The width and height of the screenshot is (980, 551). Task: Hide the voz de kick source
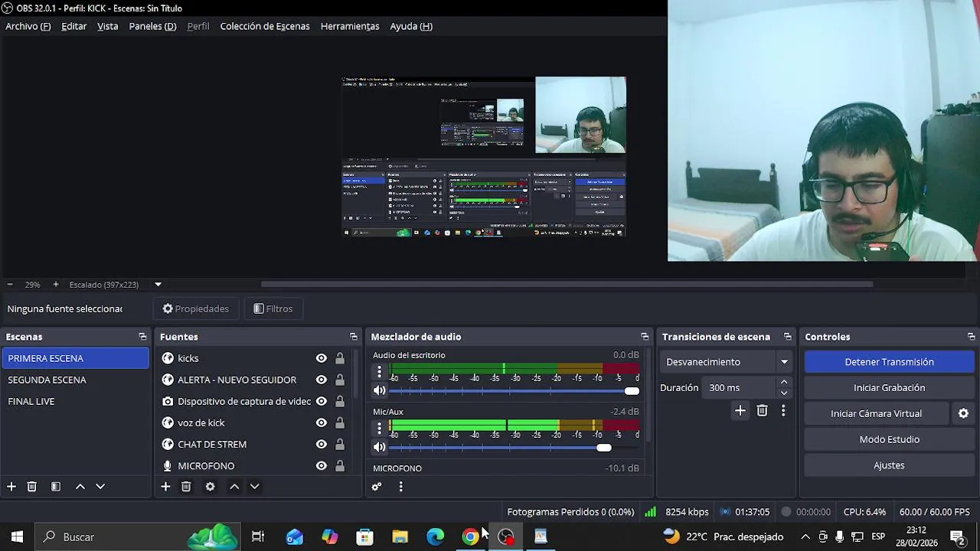click(322, 422)
